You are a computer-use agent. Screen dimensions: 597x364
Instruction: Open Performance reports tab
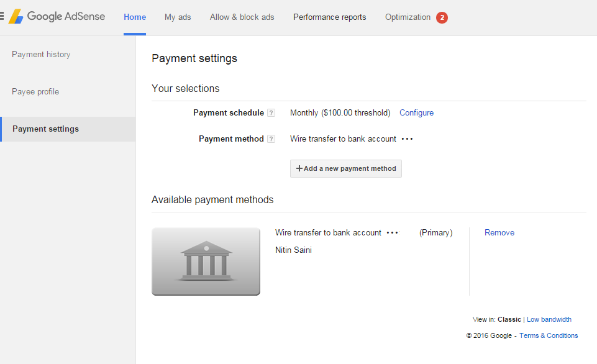click(329, 17)
